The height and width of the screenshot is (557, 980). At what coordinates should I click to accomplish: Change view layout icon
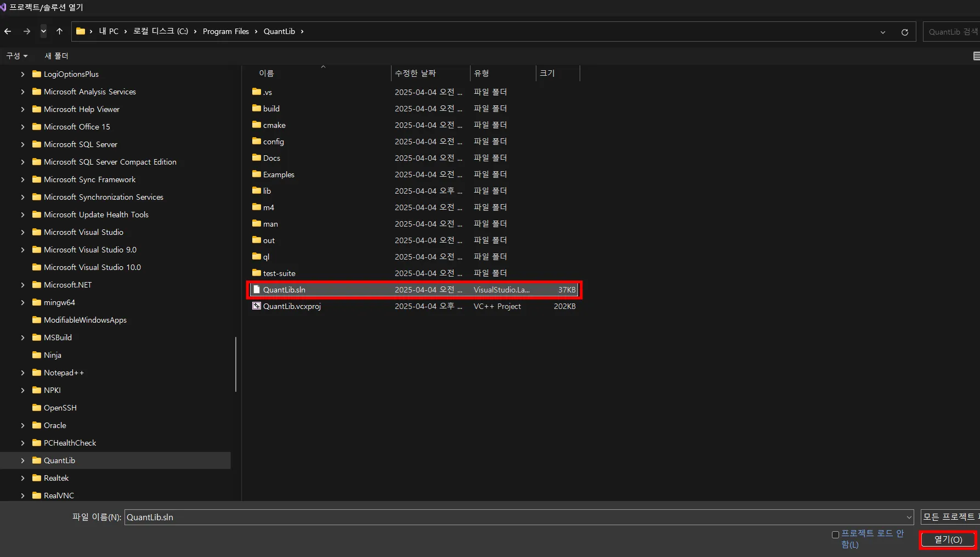point(976,56)
